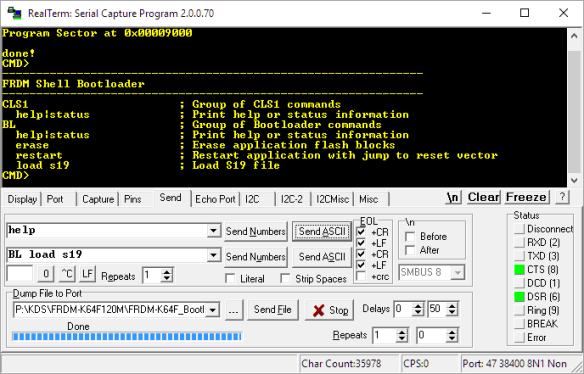Image resolution: width=584 pixels, height=374 pixels.
Task: Click the help command text field
Action: [x=107, y=231]
